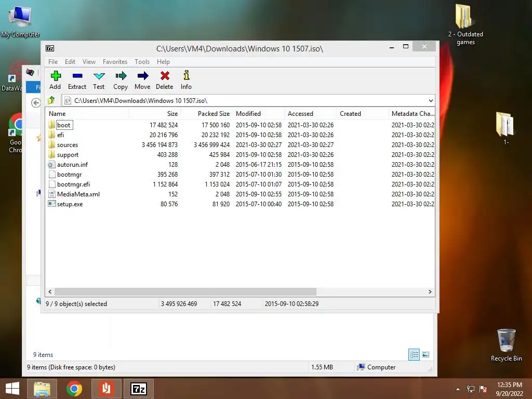Click the bootmgr.efi modified date 2015-07-10 01:07
532x399 pixels.
259,184
